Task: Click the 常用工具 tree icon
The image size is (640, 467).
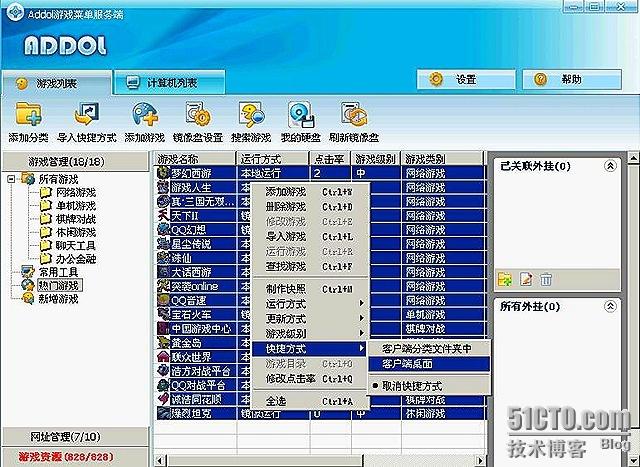Action: tap(28, 272)
